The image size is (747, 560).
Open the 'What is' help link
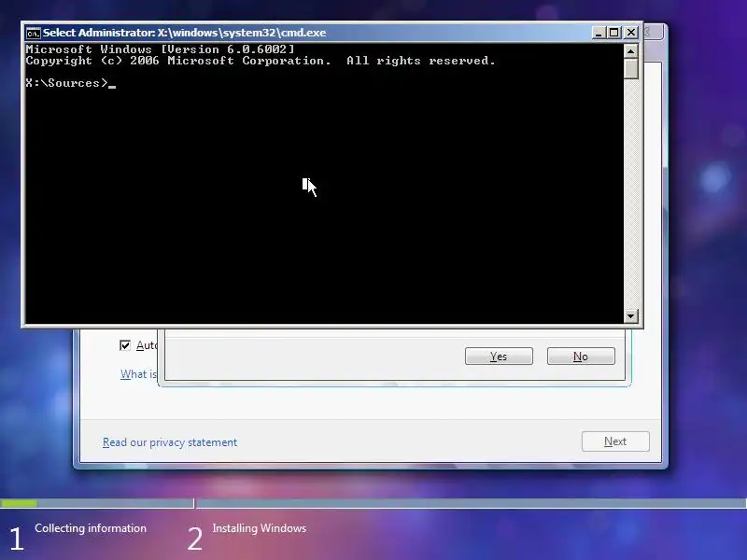point(138,374)
